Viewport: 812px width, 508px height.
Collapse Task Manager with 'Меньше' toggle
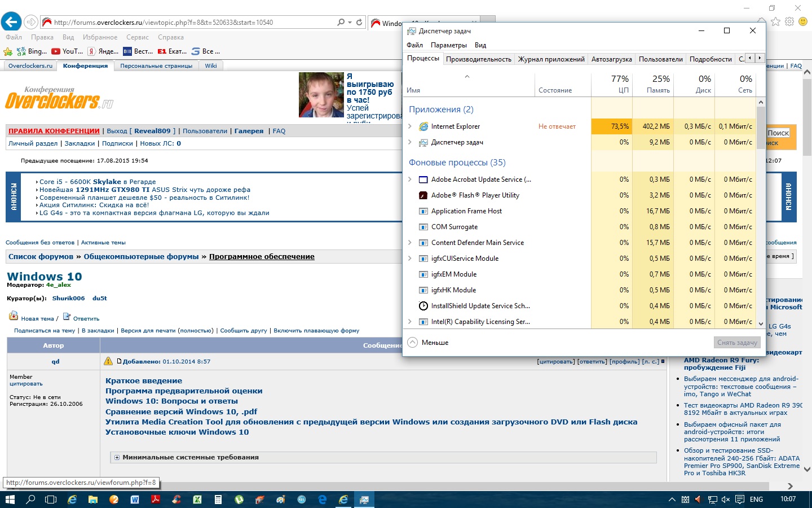(x=428, y=343)
